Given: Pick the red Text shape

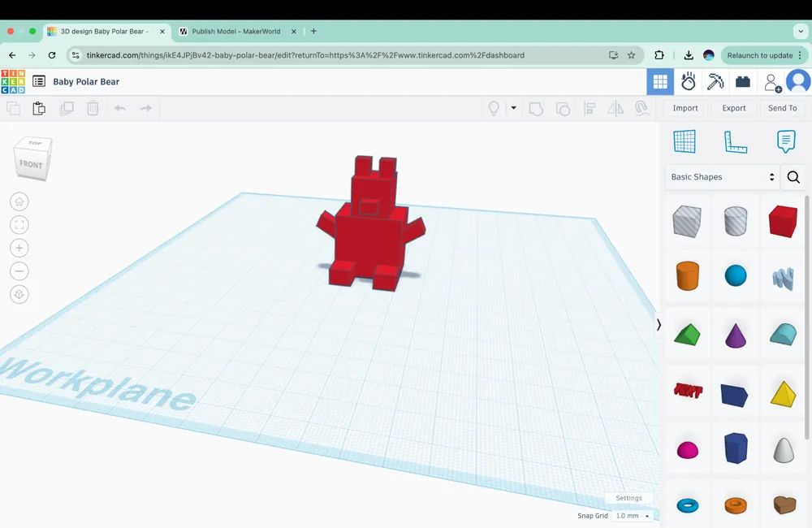Looking at the screenshot, I should coord(688,390).
